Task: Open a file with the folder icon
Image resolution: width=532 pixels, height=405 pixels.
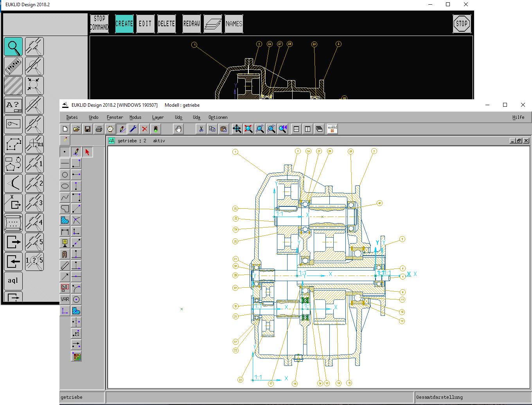Action: coord(76,129)
